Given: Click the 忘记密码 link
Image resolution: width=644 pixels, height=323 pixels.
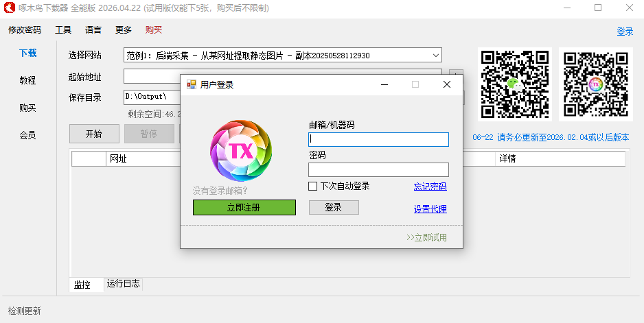Looking at the screenshot, I should (430, 187).
